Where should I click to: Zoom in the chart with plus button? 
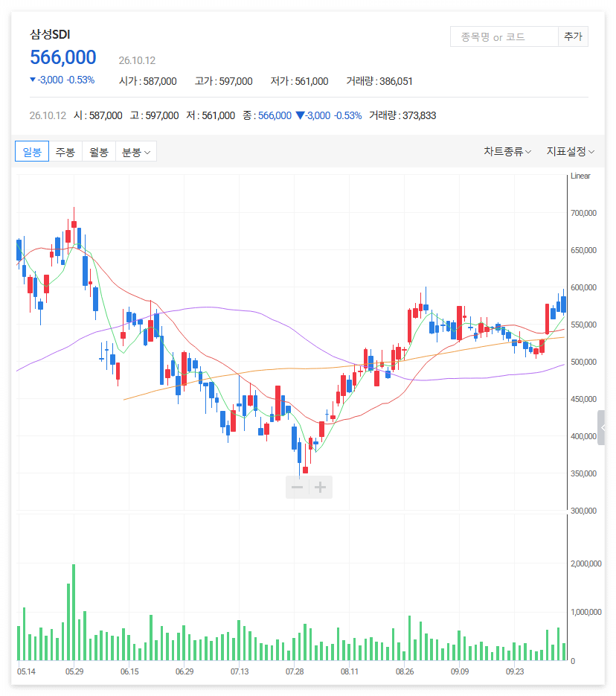point(321,488)
